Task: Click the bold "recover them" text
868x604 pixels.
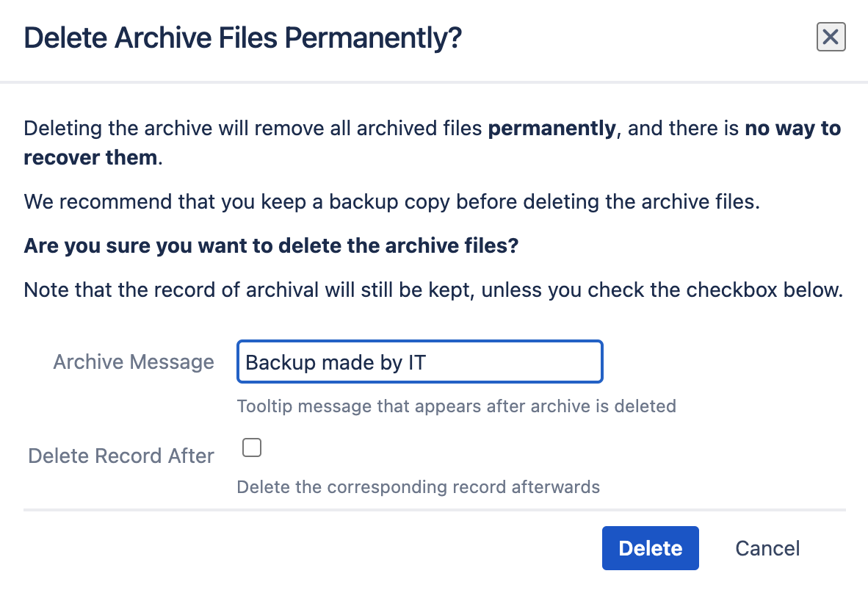Action: click(91, 157)
